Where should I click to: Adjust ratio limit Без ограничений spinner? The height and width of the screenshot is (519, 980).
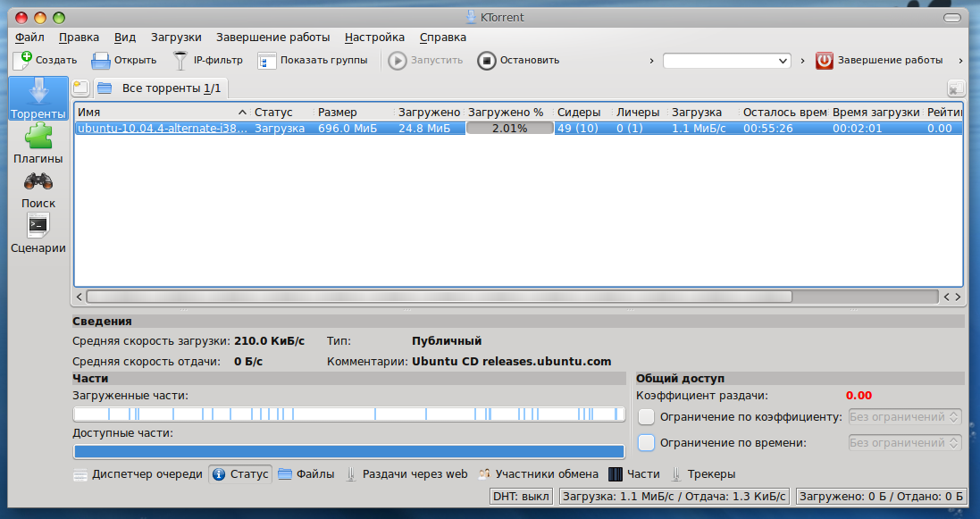tap(904, 417)
